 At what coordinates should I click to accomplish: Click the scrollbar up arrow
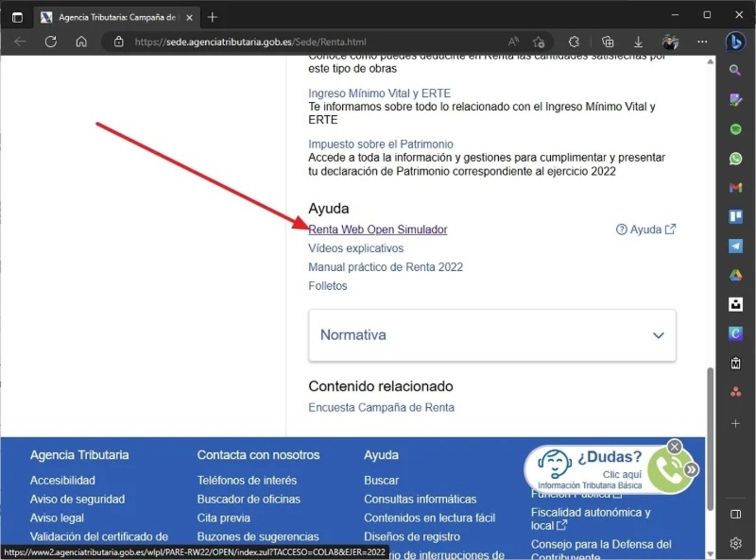710,62
